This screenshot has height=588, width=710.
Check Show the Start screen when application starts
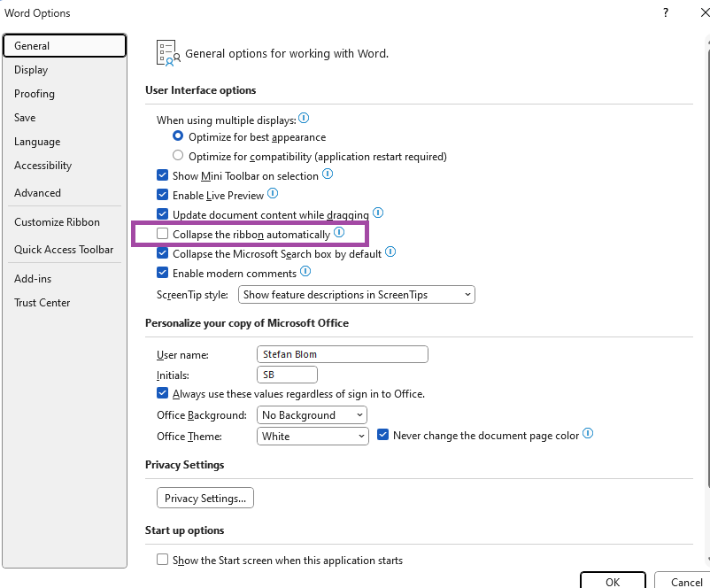coord(163,560)
